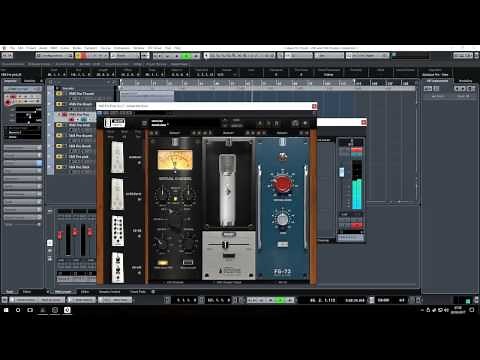The height and width of the screenshot is (360, 480).
Task: Click the microphone image in VMS module
Action: pos(228,190)
